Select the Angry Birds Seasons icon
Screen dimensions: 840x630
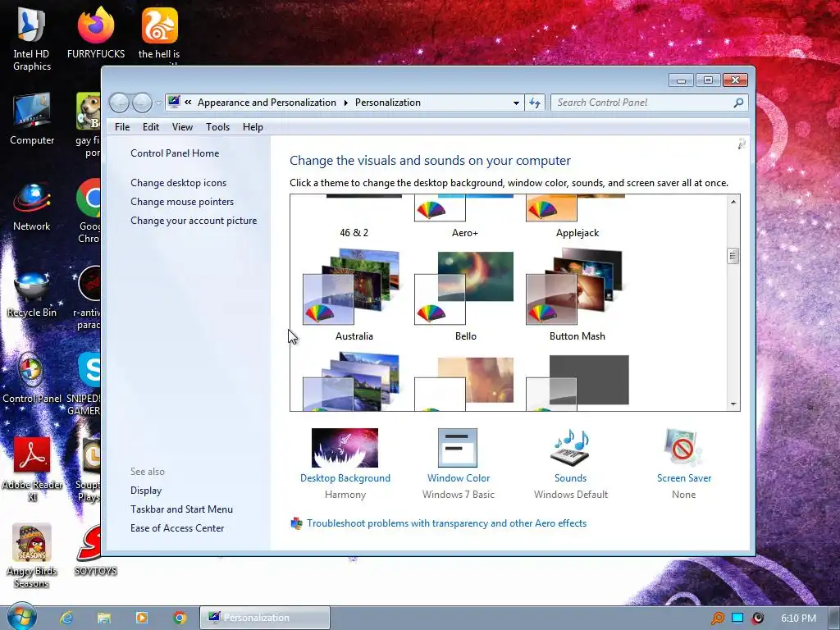tap(32, 555)
